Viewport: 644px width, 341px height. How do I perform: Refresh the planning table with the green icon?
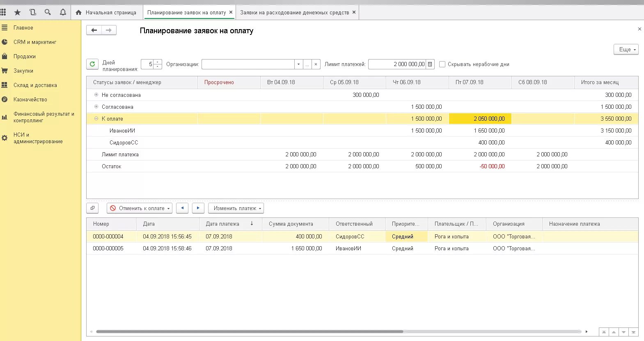coord(92,64)
